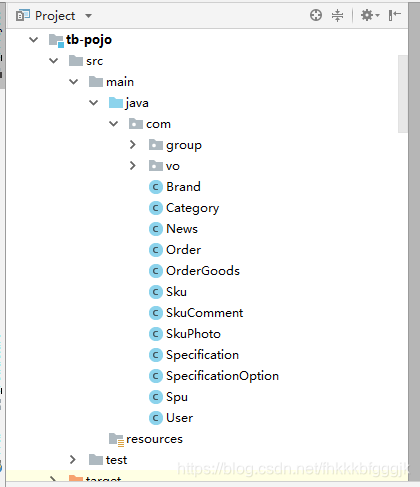420x487 pixels.
Task: Click the SpecificationOption class icon
Action: (x=156, y=376)
